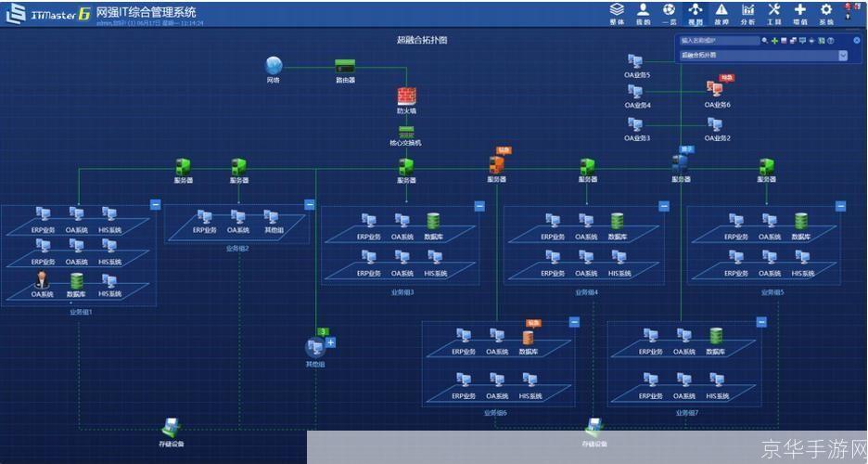Click the firewall (防火墙) node icon
The image size is (868, 464).
point(405,96)
